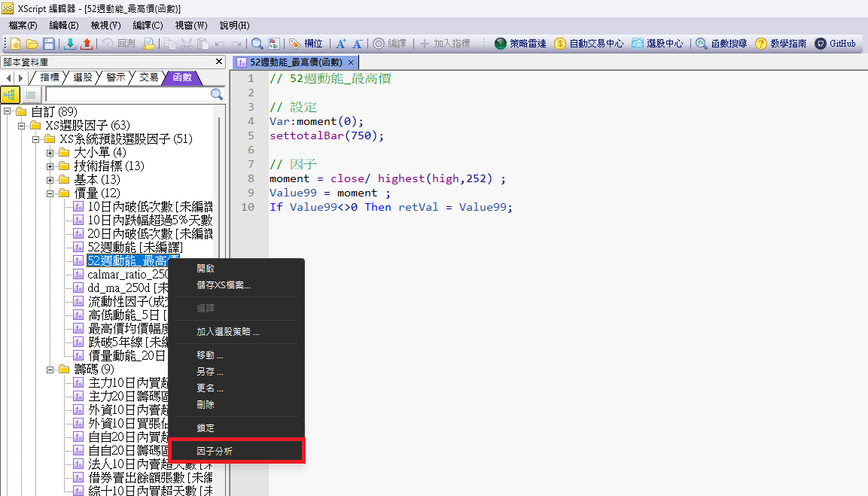This screenshot has height=496, width=868.
Task: Open the GitHub toolbar link
Action: [x=836, y=44]
